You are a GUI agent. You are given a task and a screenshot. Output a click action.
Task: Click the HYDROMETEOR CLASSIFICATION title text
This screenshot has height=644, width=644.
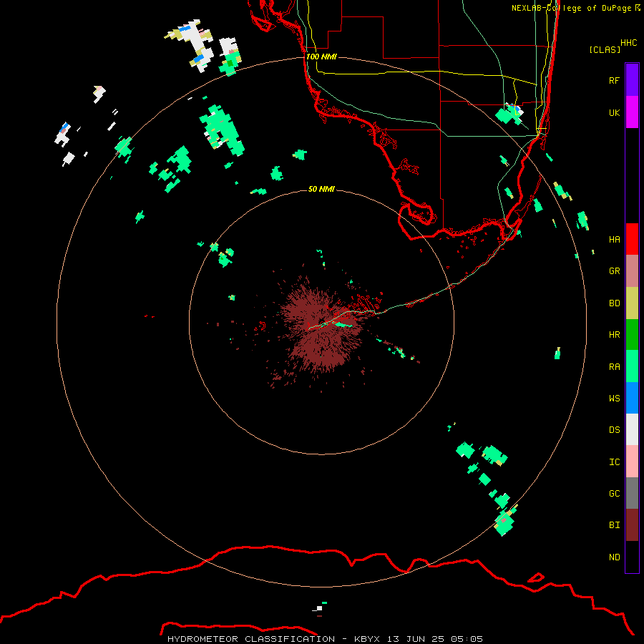(x=251, y=639)
